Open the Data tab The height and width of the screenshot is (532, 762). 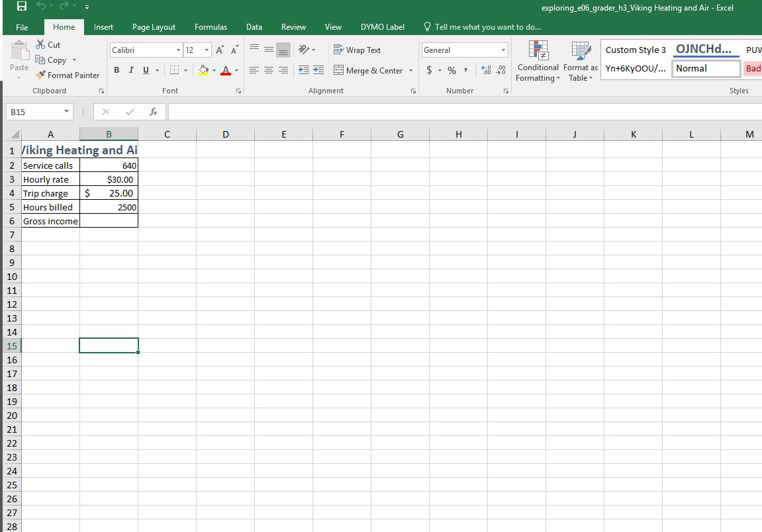click(254, 27)
